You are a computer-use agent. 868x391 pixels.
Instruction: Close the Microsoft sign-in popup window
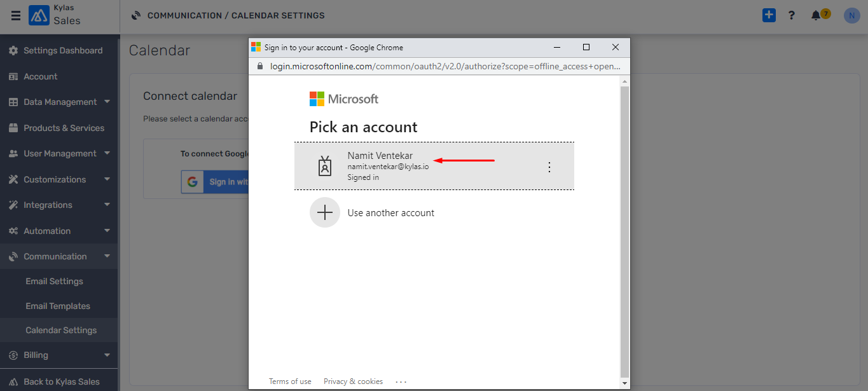click(x=616, y=47)
